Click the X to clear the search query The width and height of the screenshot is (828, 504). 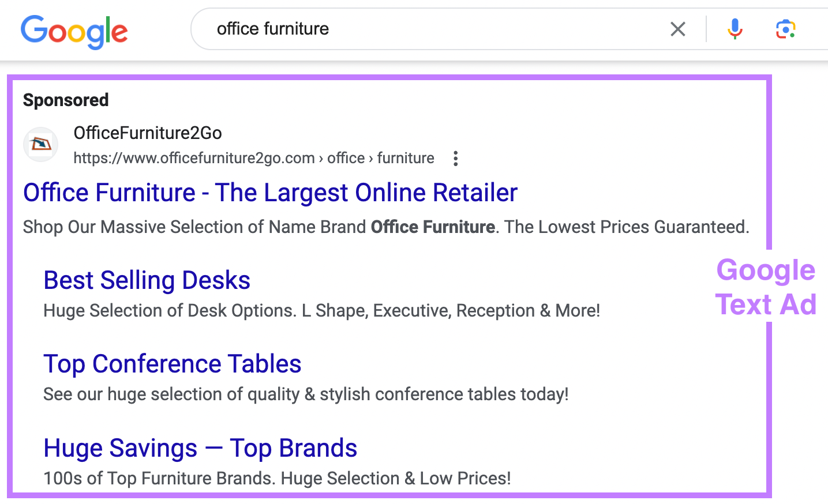pos(678,29)
